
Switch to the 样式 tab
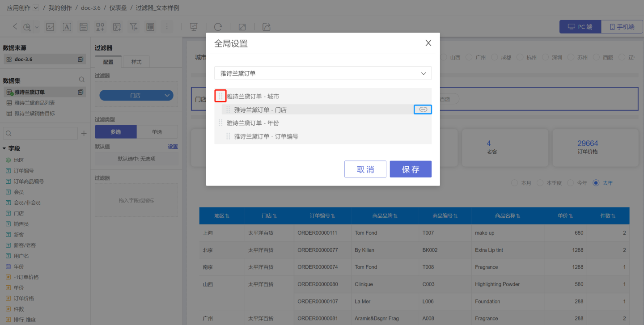136,62
